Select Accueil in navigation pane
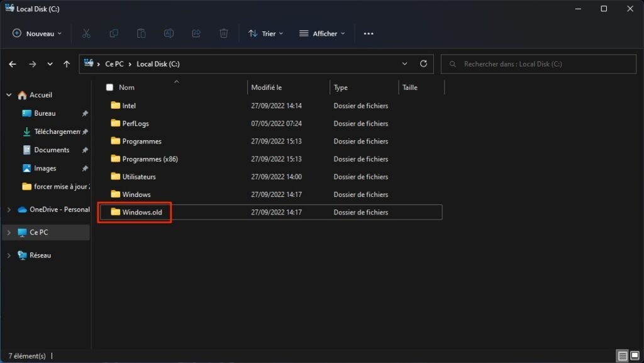 point(41,95)
